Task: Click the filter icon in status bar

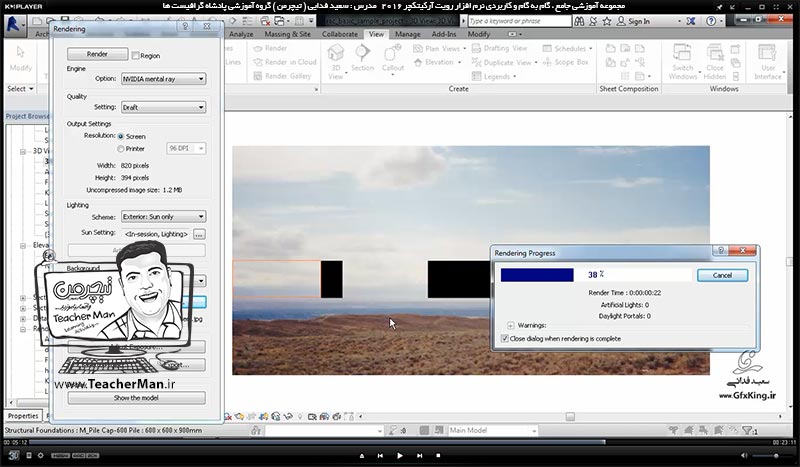Action: tap(748, 431)
